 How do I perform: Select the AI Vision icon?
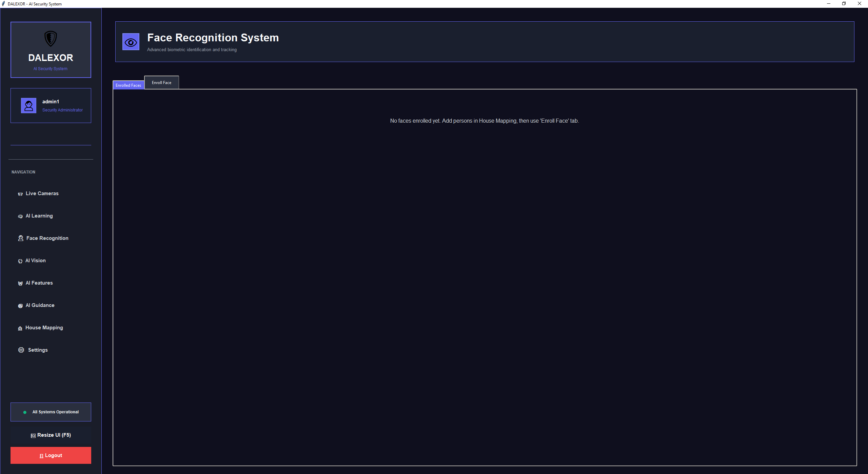coord(20,261)
